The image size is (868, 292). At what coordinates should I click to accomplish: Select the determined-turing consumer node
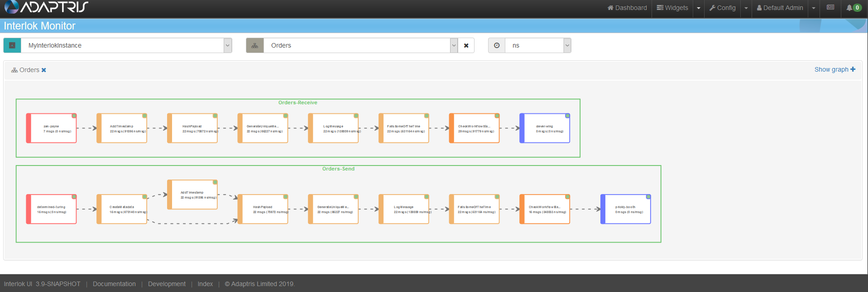[52, 209]
